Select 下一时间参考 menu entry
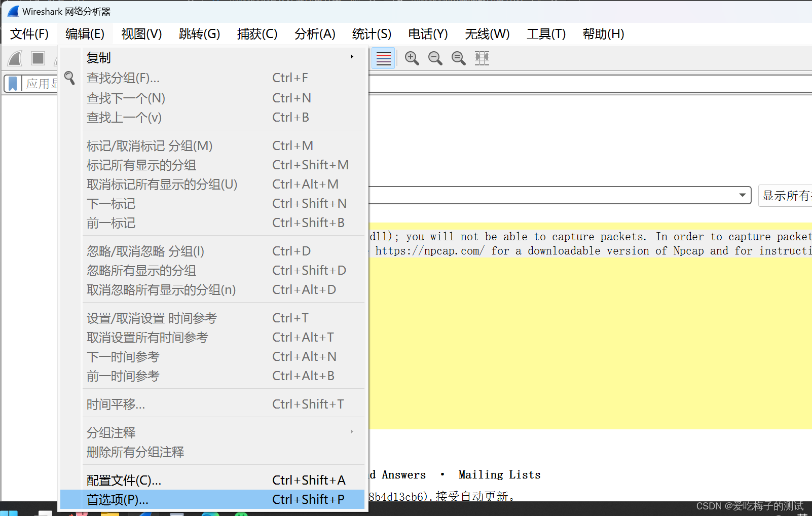 (212, 356)
